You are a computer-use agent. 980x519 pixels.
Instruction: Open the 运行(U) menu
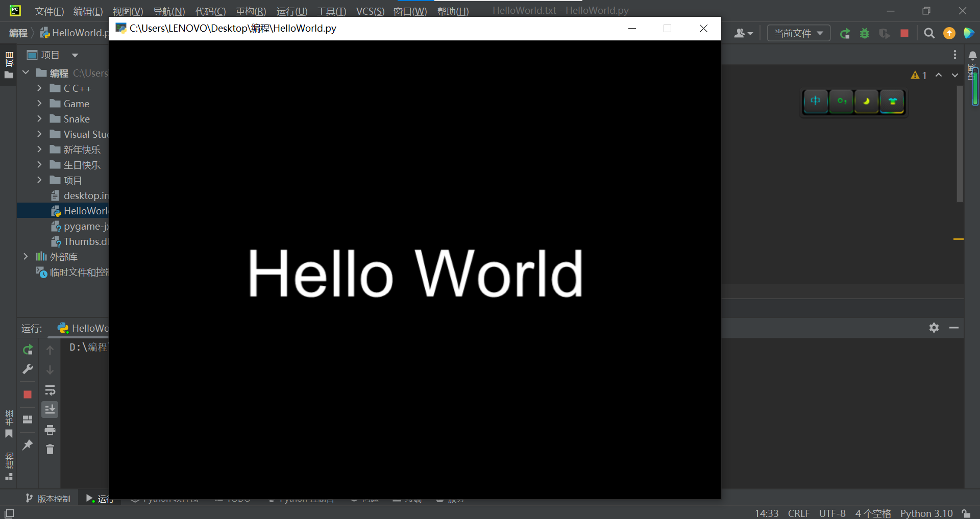click(291, 11)
